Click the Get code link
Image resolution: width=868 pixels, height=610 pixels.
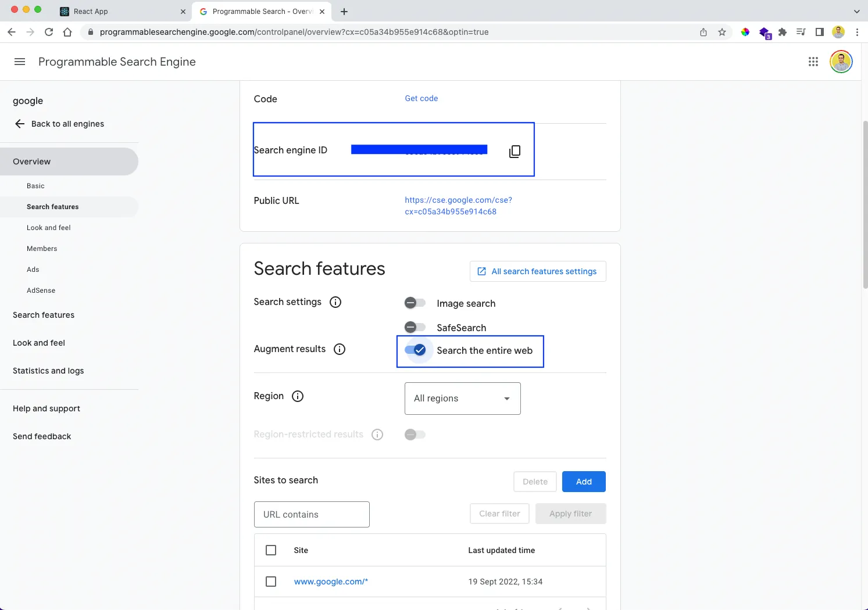[422, 98]
